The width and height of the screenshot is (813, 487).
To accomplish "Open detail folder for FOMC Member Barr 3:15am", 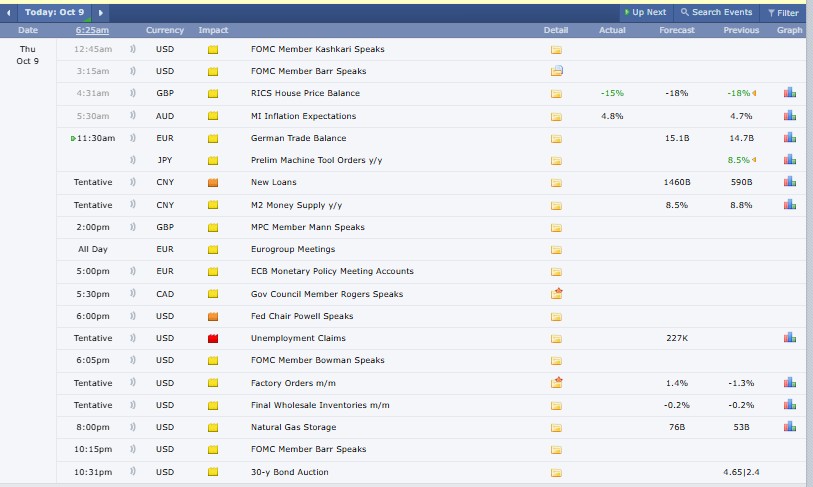I will click(x=557, y=71).
